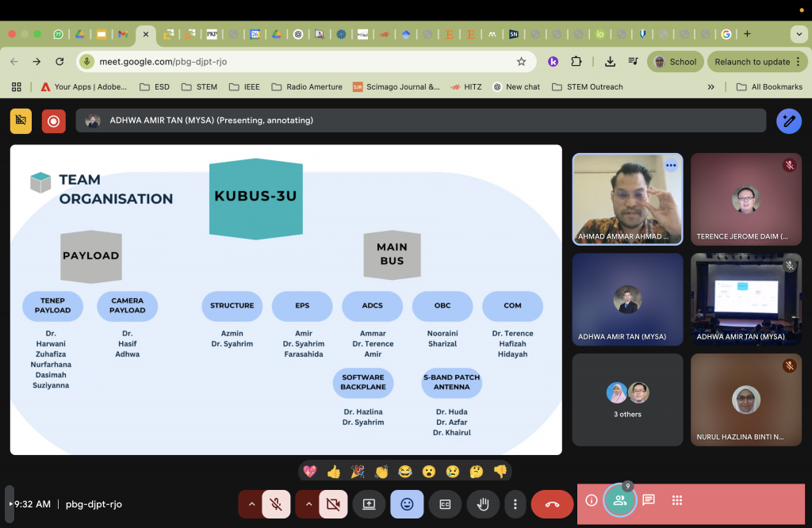Open the IEEE bookmarks folder

point(244,87)
